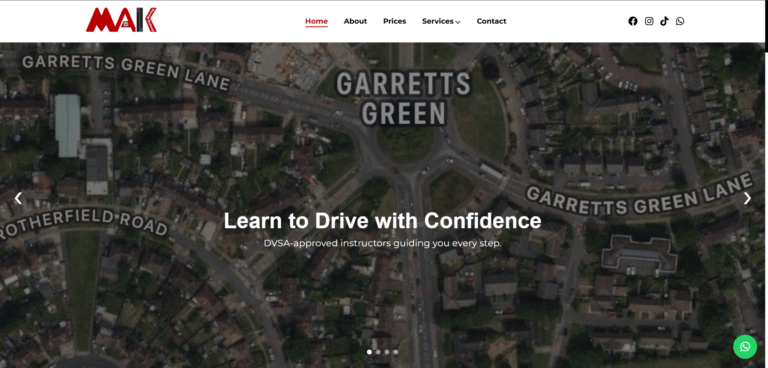The width and height of the screenshot is (768, 368).
Task: Advance to next slide with right arrow
Action: point(747,198)
